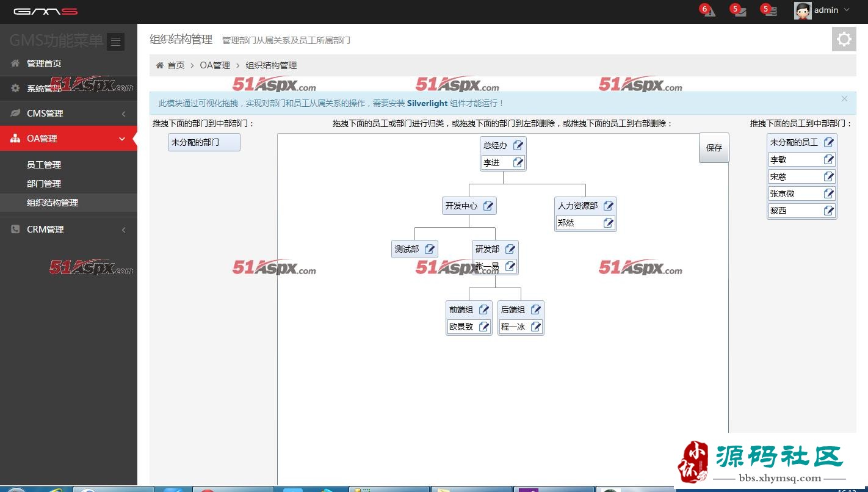Select the 前端组 group node
The image size is (868, 492).
pos(461,309)
